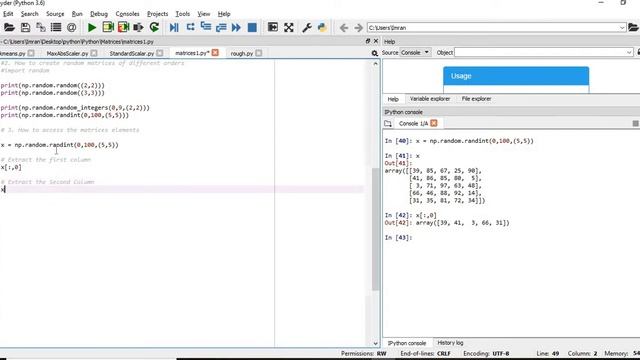This screenshot has height=360, width=640.
Task: Open the Edit menu
Action: click(8, 14)
